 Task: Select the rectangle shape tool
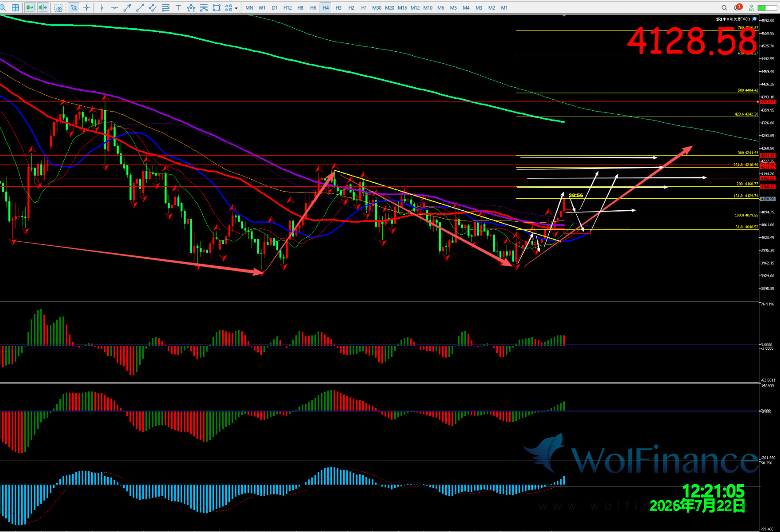[217, 8]
